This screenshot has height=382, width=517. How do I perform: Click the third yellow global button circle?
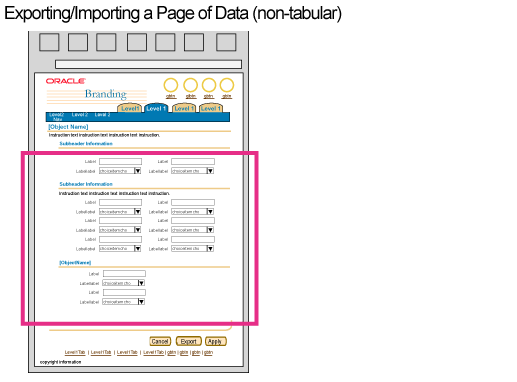pos(209,85)
